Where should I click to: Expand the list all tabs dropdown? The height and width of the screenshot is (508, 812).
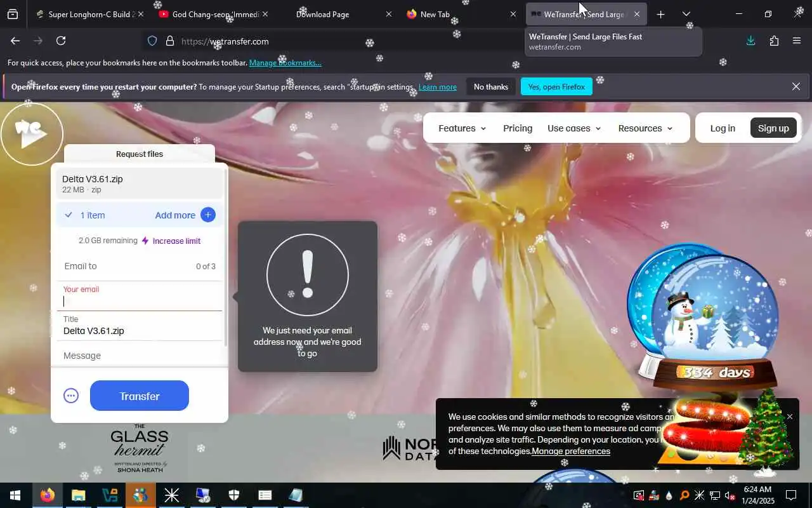[x=686, y=14]
